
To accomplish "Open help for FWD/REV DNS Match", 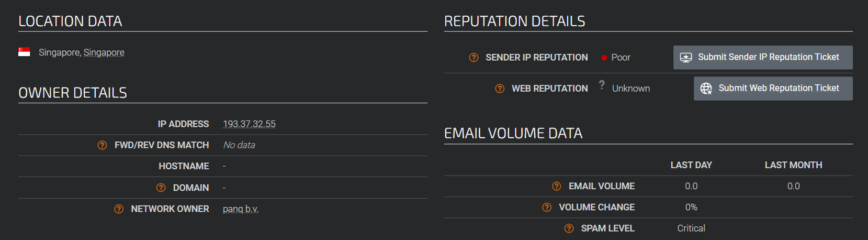I will click(x=102, y=145).
